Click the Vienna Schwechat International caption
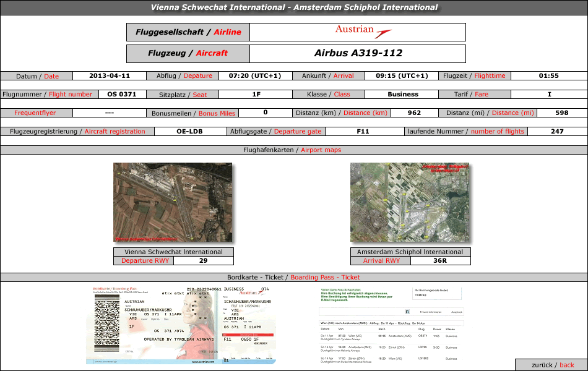The image size is (588, 371). coord(173,252)
